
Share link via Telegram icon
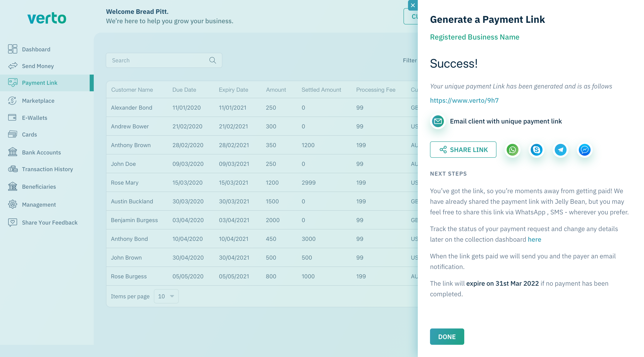[560, 150]
